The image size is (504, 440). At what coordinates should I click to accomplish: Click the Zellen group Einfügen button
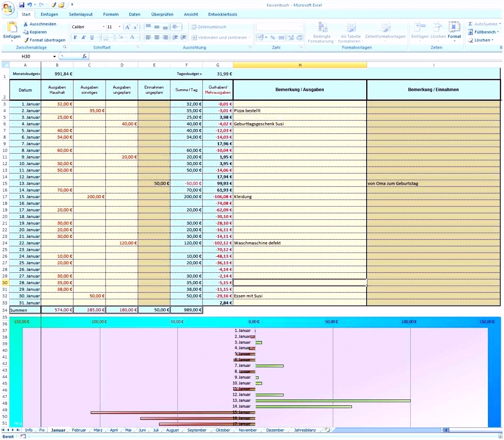point(420,31)
